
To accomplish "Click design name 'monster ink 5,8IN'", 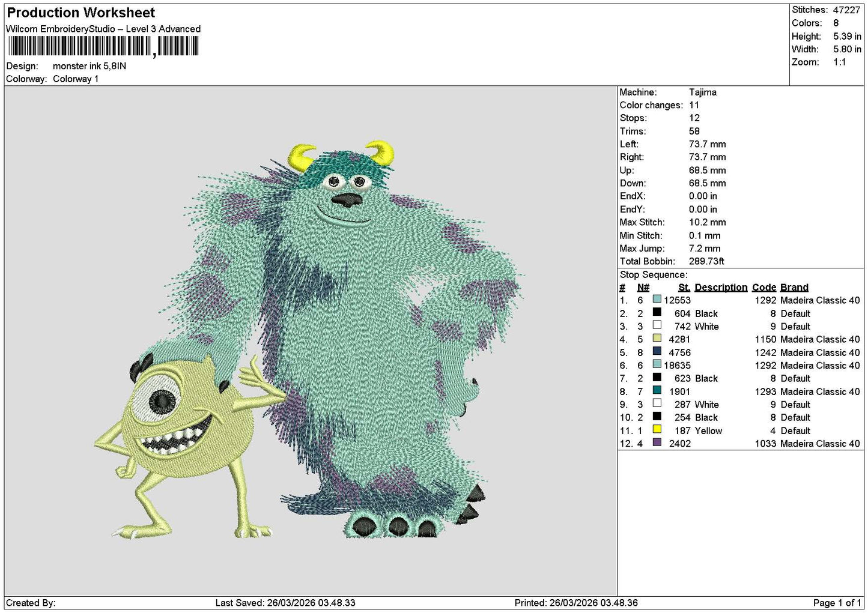I will coord(90,66).
